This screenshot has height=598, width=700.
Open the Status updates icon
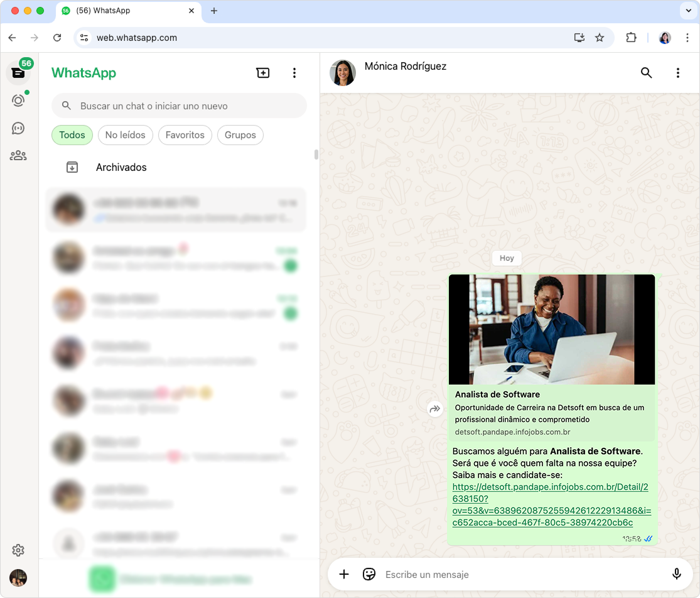click(18, 100)
